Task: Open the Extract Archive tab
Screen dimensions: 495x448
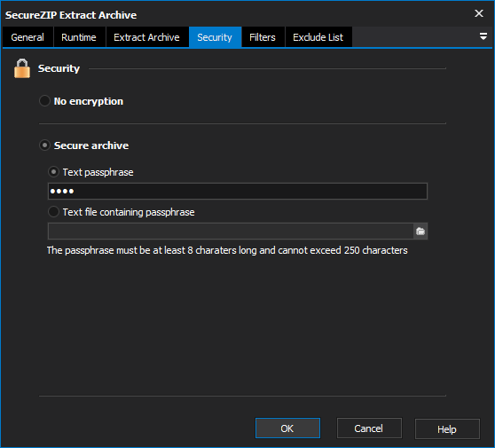Action: 146,37
